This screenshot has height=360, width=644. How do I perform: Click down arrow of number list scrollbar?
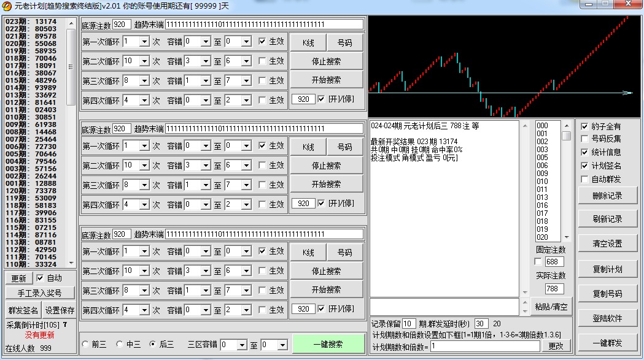tap(566, 237)
